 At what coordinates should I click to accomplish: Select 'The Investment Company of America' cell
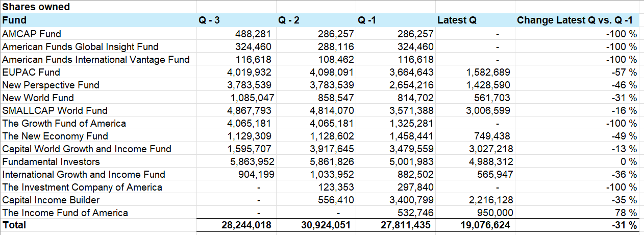click(x=98, y=187)
